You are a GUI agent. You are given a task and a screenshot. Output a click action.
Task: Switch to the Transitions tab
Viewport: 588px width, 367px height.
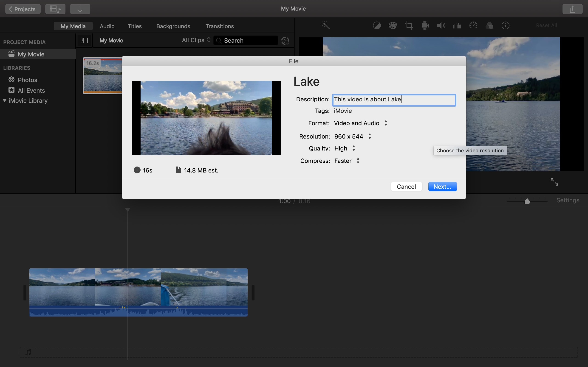pyautogui.click(x=219, y=26)
